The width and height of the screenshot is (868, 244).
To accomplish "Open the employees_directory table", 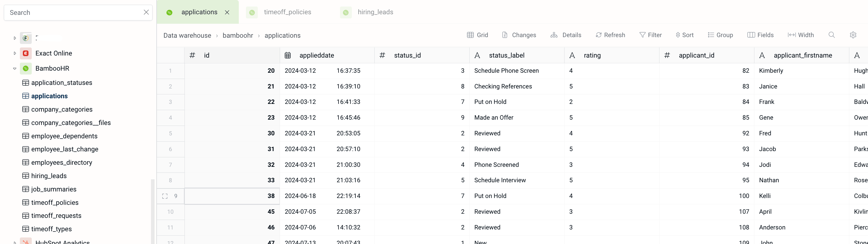I will 62,162.
